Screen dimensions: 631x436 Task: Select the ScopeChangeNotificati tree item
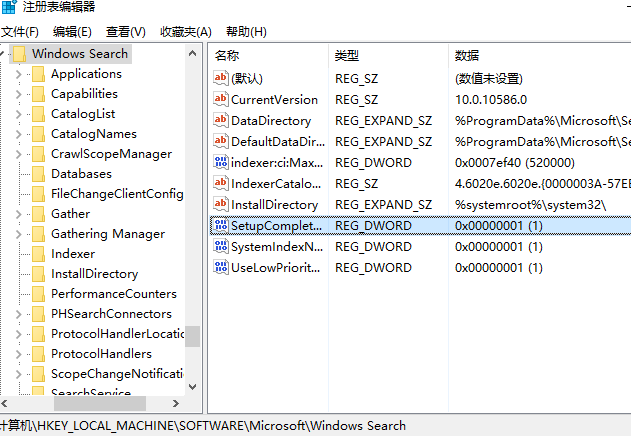(x=117, y=374)
